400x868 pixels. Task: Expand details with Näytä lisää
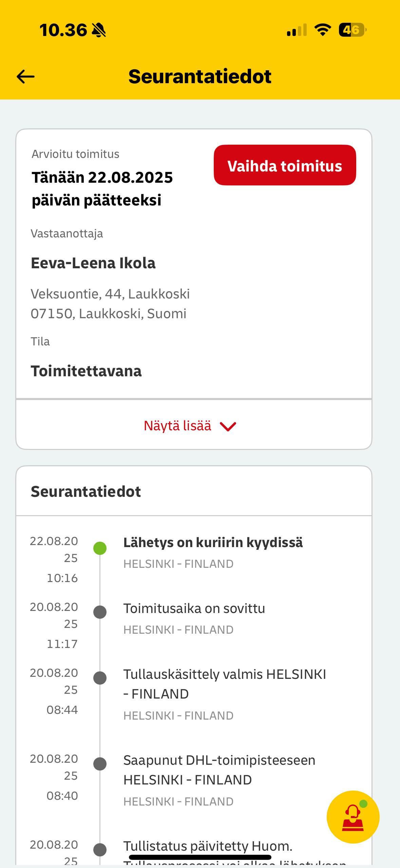pyautogui.click(x=177, y=426)
